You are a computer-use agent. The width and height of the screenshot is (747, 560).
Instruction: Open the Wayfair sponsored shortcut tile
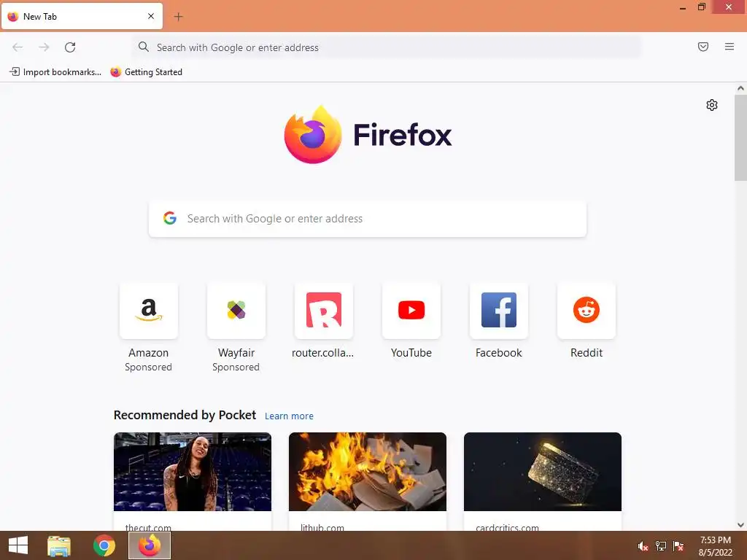pos(236,311)
